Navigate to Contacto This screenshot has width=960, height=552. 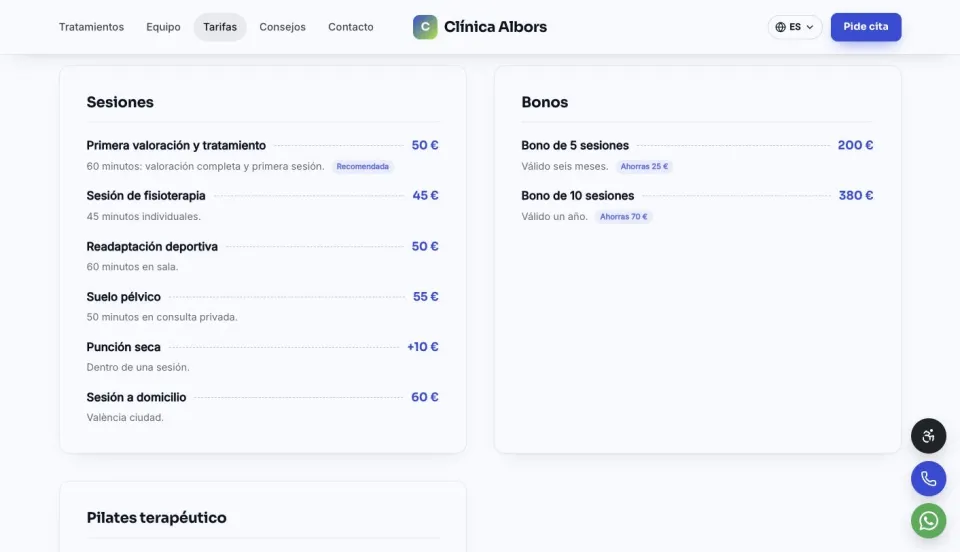coord(350,27)
